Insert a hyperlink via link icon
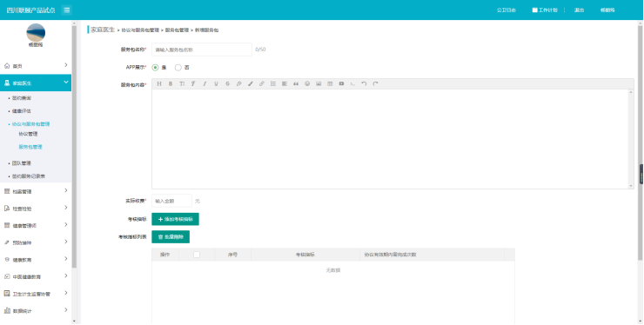Image resolution: width=644 pixels, height=325 pixels. [x=262, y=83]
